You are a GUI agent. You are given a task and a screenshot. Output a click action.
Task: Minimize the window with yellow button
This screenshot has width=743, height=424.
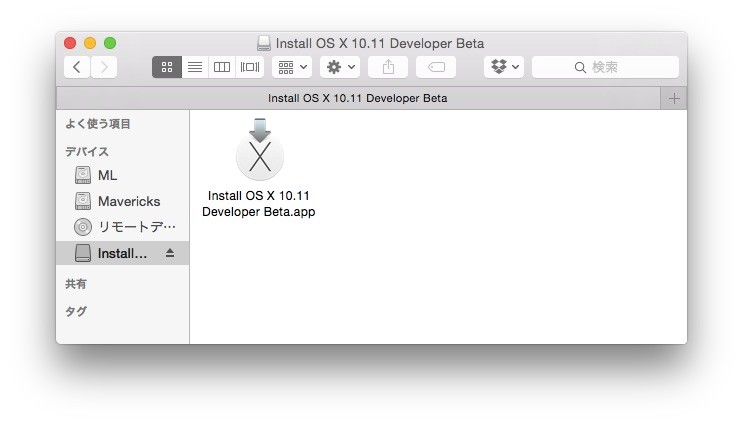[90, 43]
